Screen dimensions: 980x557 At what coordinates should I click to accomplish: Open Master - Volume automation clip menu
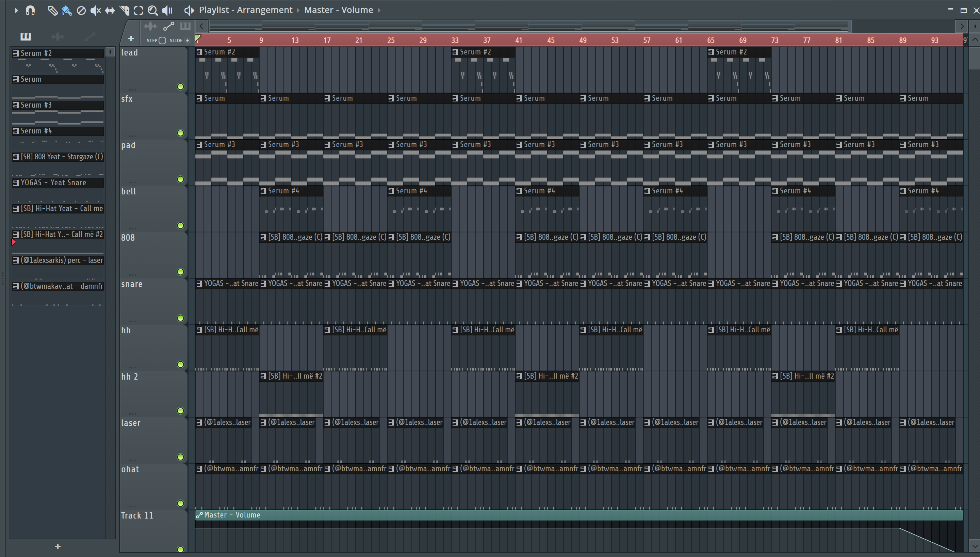click(199, 515)
